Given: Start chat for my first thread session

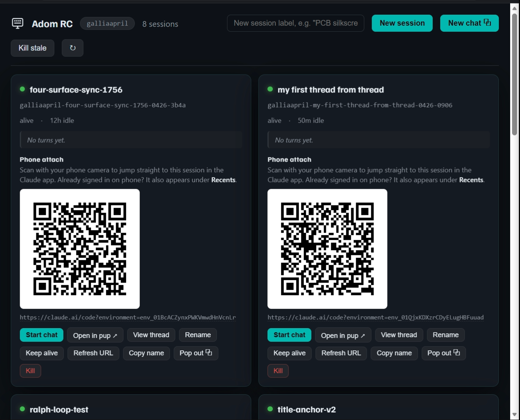Looking at the screenshot, I should tap(290, 335).
